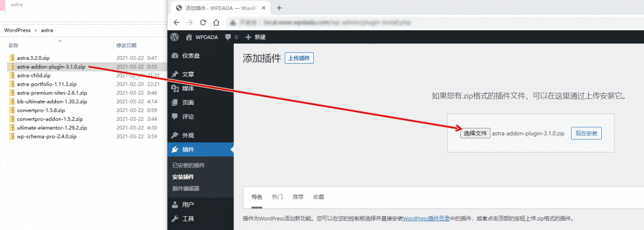Open 插件编辑器 submenu item
The image size is (644, 230).
click(186, 188)
